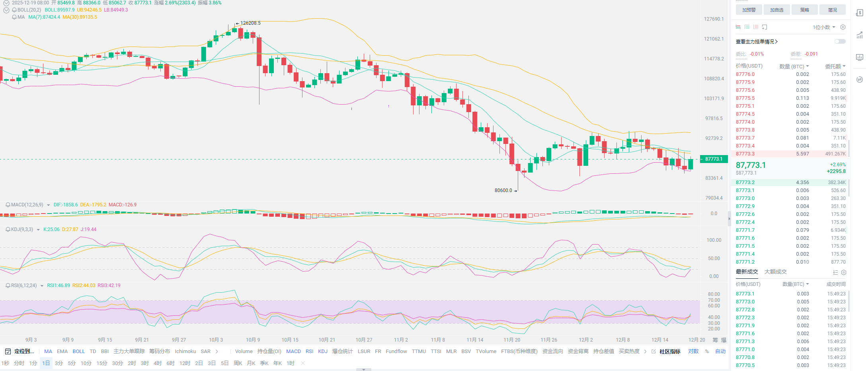Toggle 自动 auto scale option
868x371 pixels.
coord(720,352)
